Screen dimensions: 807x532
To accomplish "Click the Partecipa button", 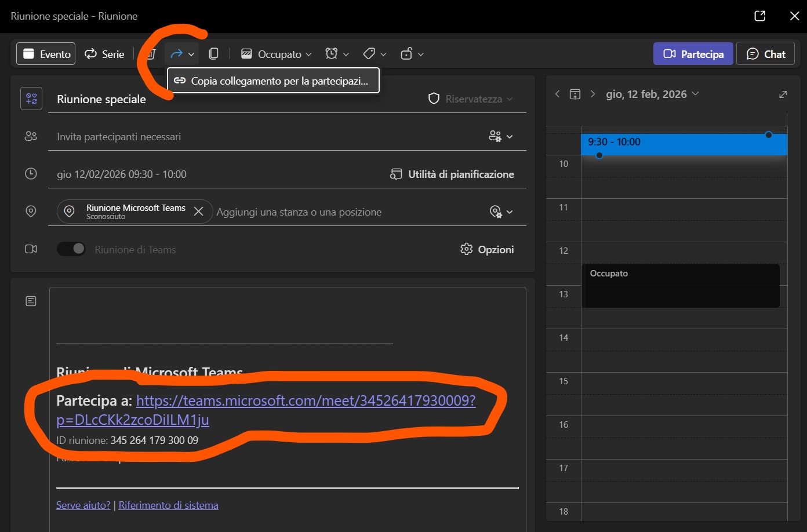I will [x=693, y=54].
